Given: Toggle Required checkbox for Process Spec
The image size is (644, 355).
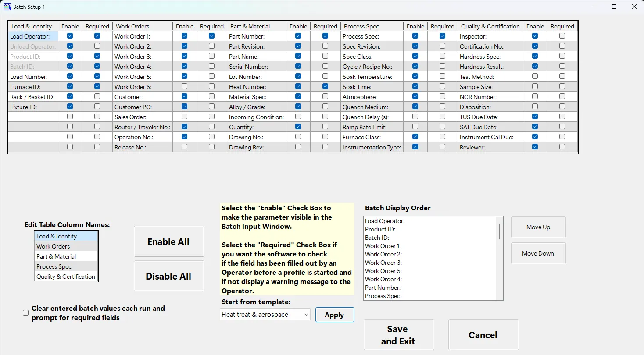Looking at the screenshot, I should point(442,36).
